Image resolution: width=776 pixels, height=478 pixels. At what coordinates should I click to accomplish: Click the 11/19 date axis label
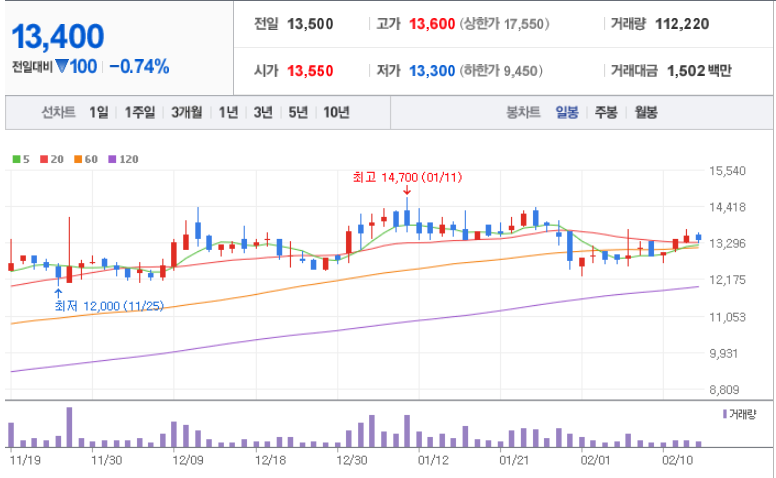pyautogui.click(x=25, y=460)
